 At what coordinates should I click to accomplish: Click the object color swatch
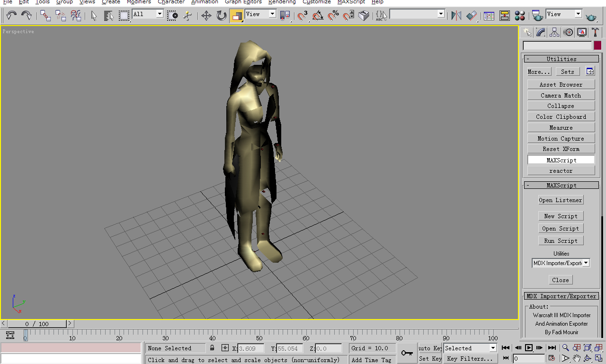click(x=597, y=45)
